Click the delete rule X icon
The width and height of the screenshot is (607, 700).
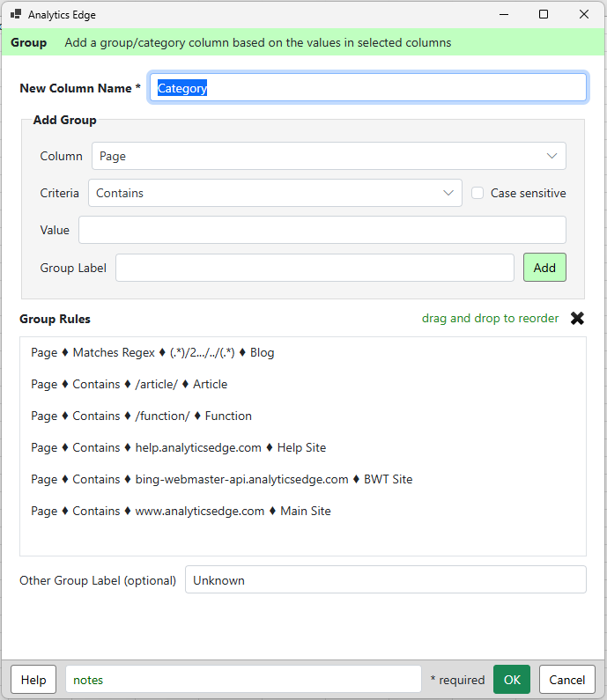coord(577,319)
